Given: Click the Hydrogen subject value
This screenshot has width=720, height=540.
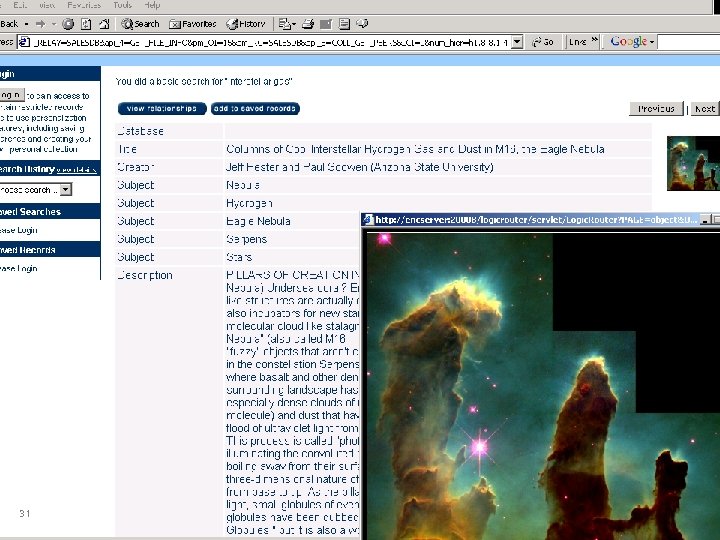Looking at the screenshot, I should (x=249, y=203).
